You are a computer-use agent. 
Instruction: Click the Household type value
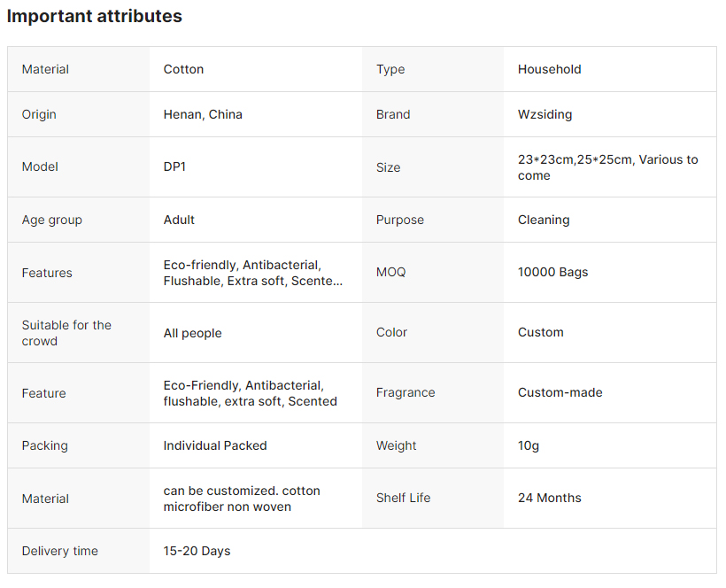tap(549, 69)
